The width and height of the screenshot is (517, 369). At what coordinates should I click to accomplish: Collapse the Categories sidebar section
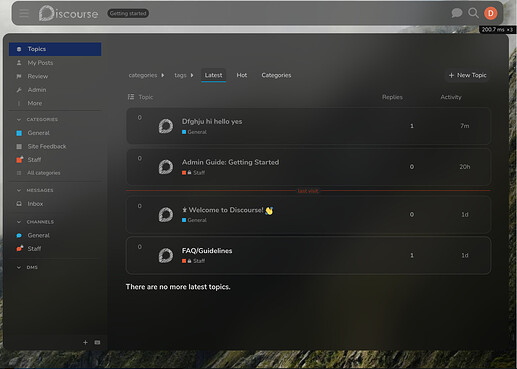pos(37,119)
